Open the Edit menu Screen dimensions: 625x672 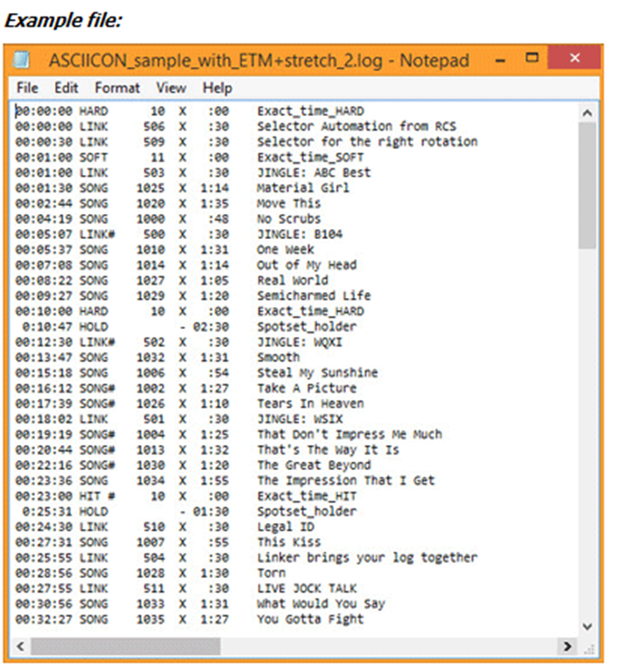(66, 88)
